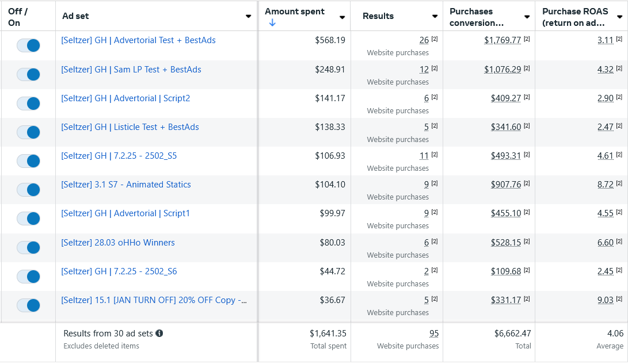The image size is (628, 364).
Task: Open the GH | 7.2.25 - 2502_S5 ad set
Action: point(119,156)
